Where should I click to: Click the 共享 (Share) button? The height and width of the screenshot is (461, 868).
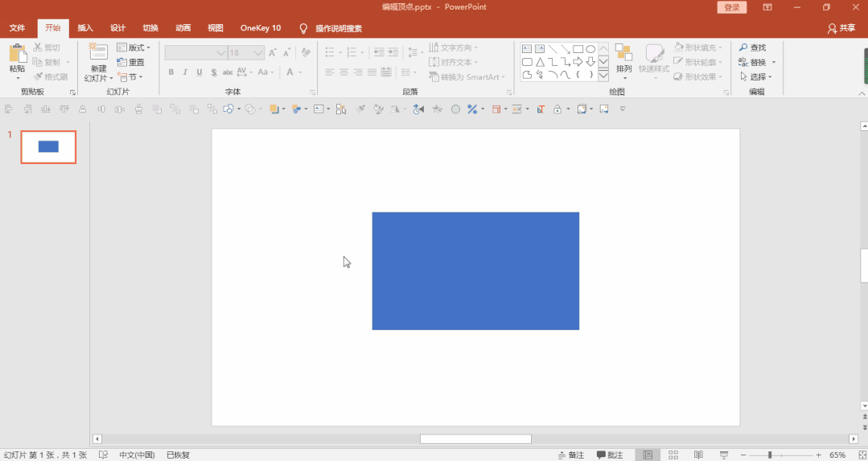click(x=841, y=28)
